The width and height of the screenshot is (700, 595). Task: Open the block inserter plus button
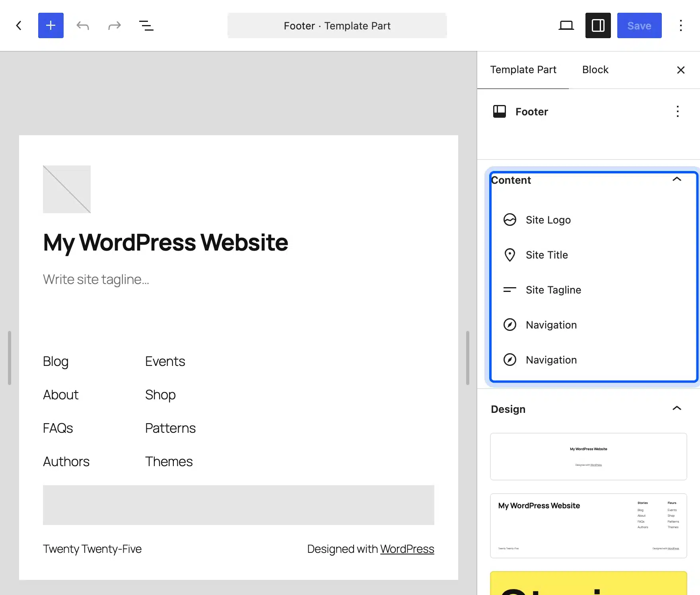[x=51, y=25]
